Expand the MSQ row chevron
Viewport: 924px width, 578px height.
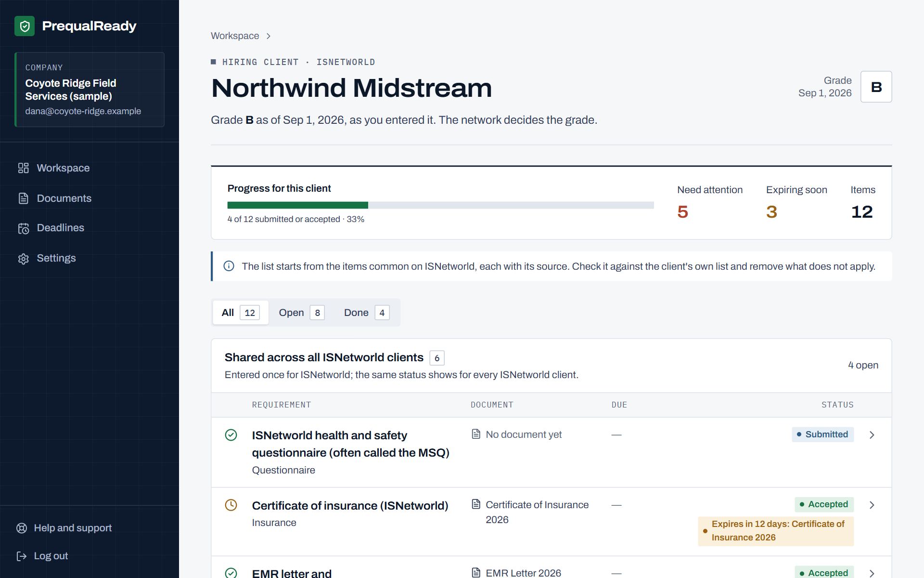(872, 435)
